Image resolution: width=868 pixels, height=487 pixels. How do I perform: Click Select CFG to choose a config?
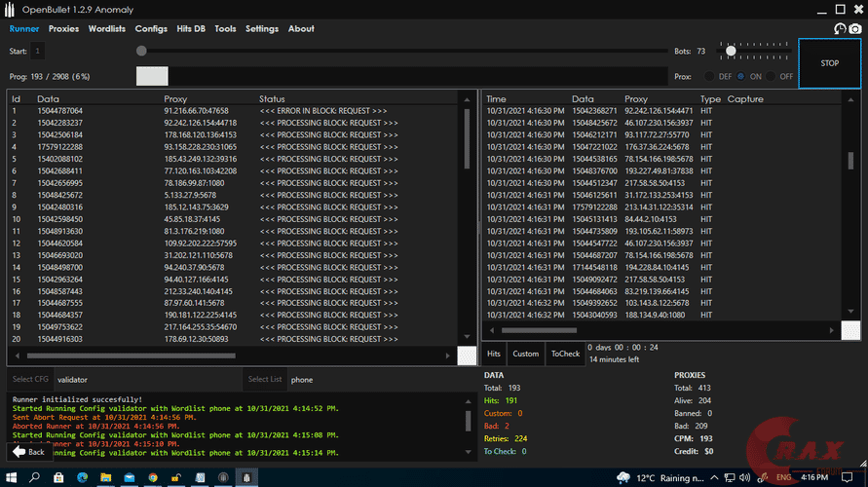point(29,380)
